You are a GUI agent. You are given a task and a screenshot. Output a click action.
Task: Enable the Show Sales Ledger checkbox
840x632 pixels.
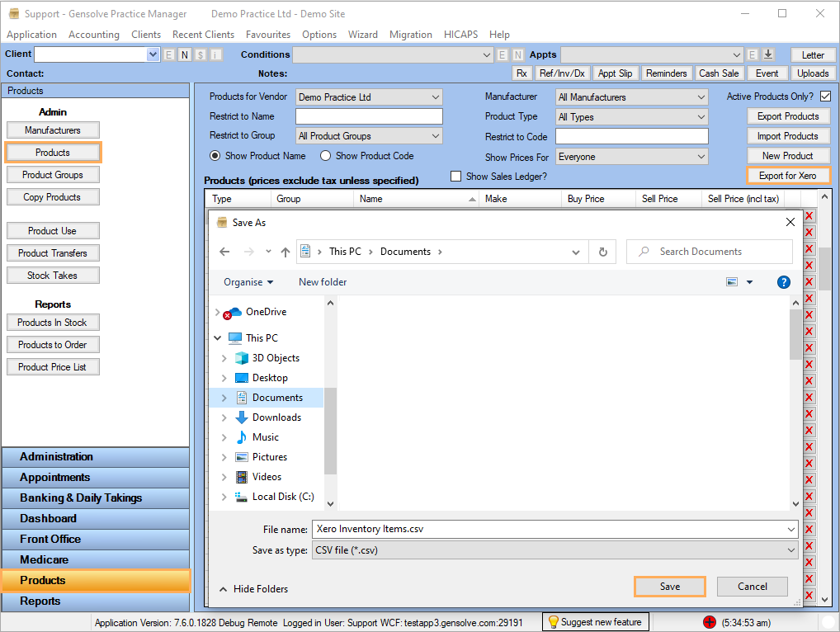[x=455, y=176]
